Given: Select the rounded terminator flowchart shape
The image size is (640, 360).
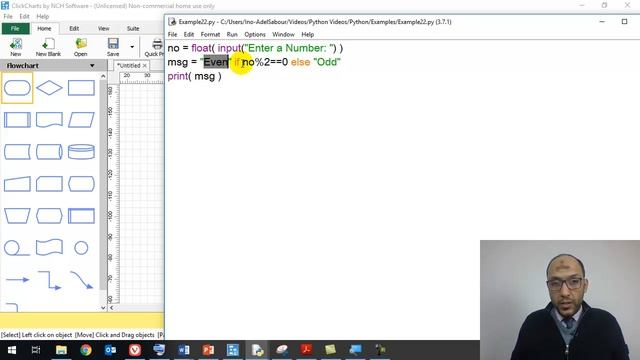Looking at the screenshot, I should (x=17, y=88).
